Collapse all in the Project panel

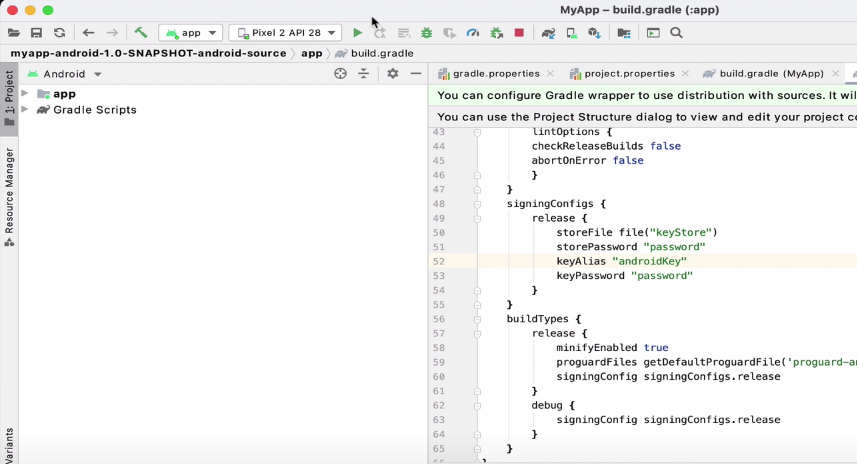(363, 73)
